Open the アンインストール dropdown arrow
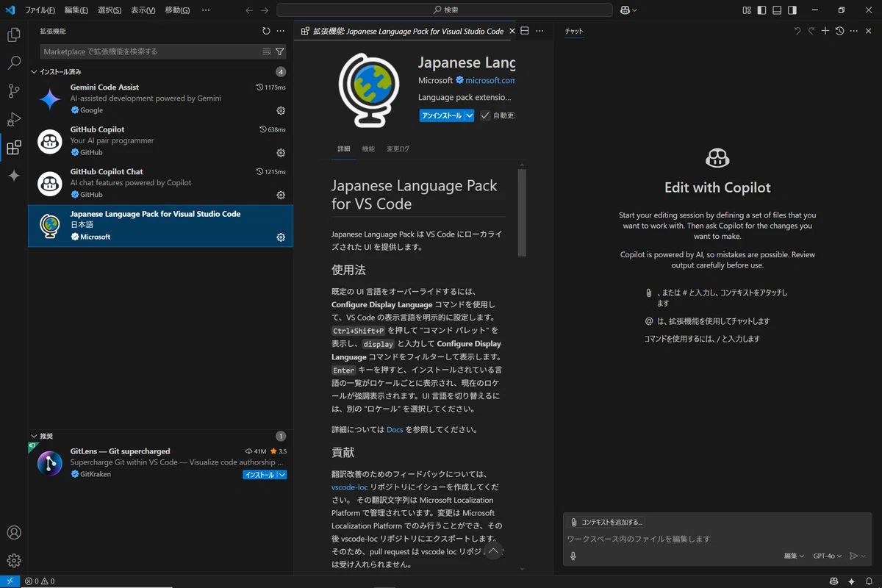882x588 pixels. [470, 115]
